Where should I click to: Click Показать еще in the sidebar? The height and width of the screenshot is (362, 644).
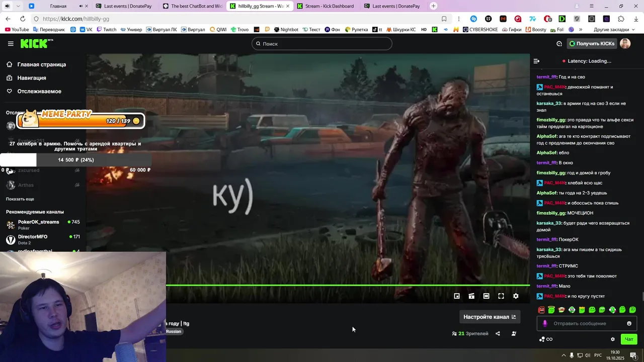(20, 199)
